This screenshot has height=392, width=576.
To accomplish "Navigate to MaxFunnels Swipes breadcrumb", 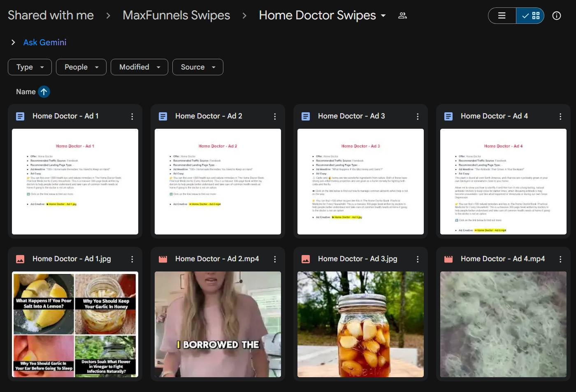I will (x=176, y=16).
